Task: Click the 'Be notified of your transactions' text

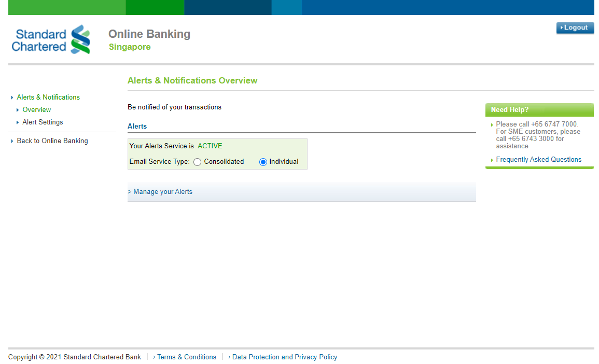Action: (175, 107)
